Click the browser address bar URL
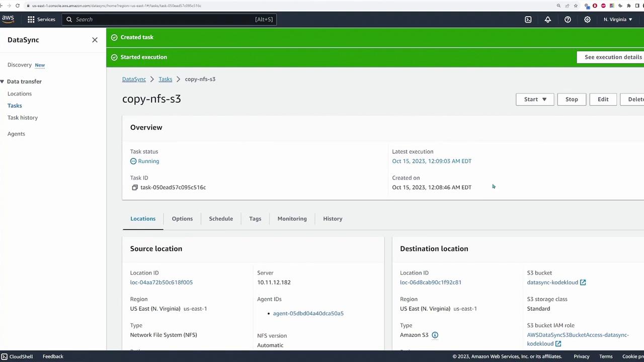This screenshot has height=362, width=644. coord(117,6)
